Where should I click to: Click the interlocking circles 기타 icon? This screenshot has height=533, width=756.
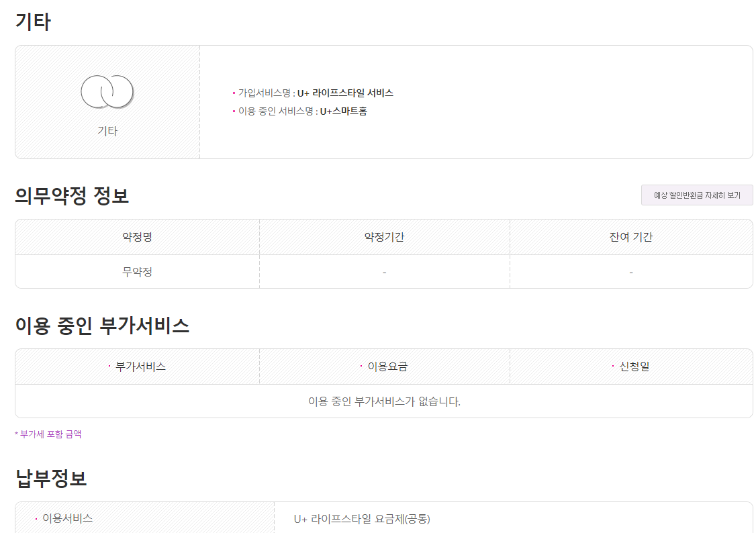click(x=107, y=92)
